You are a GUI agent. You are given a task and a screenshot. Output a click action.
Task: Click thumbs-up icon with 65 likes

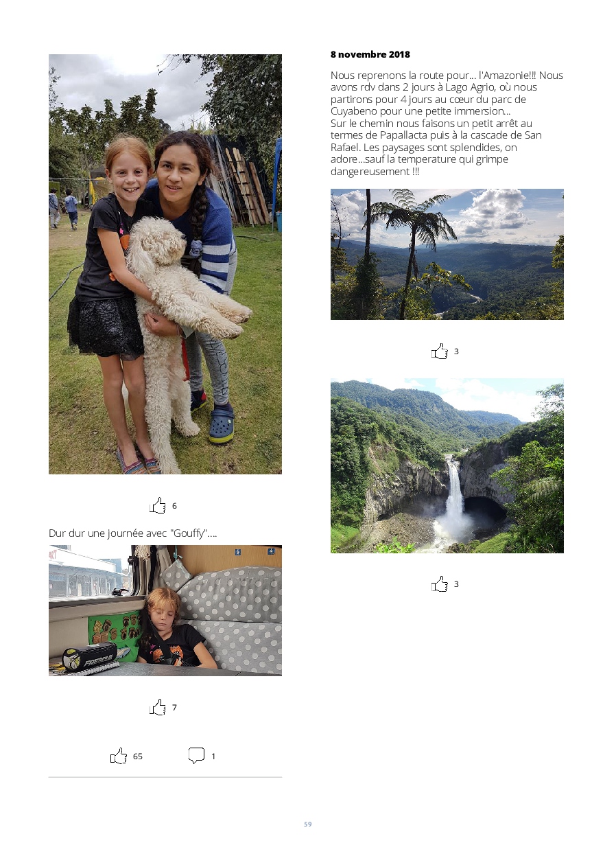[119, 756]
